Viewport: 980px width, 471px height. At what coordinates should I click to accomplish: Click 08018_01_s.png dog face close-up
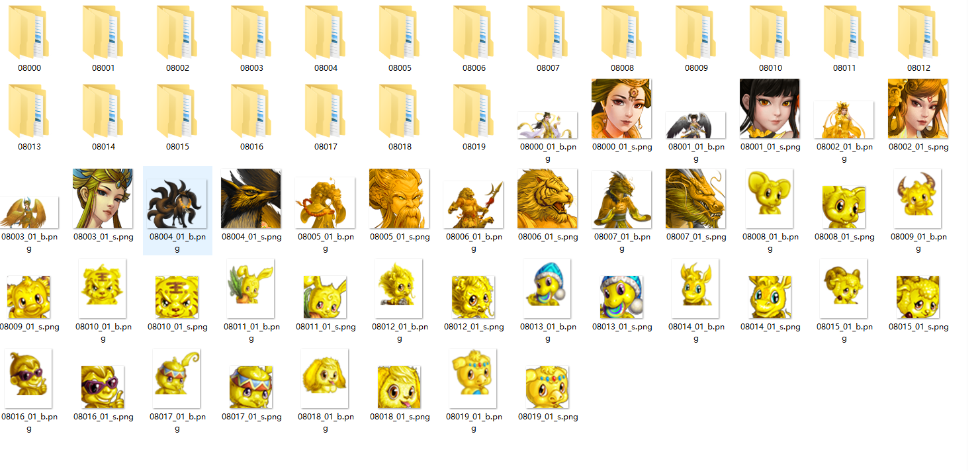(399, 387)
